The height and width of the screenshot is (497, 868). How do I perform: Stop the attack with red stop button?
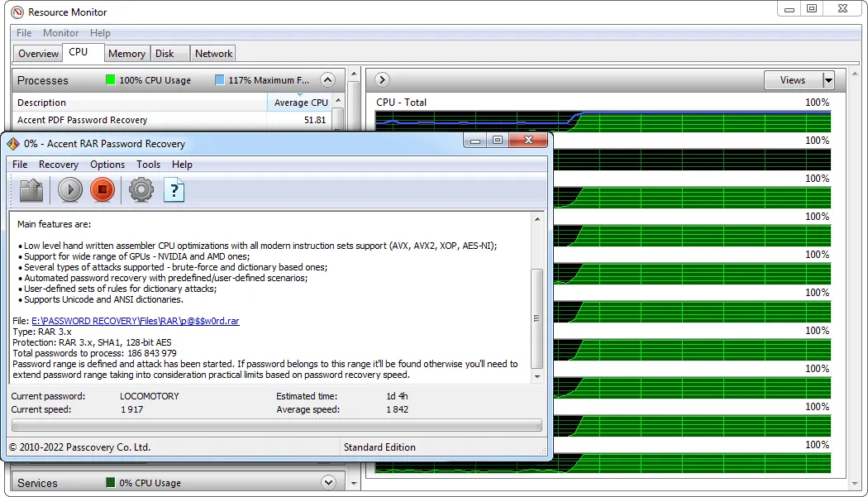click(103, 190)
